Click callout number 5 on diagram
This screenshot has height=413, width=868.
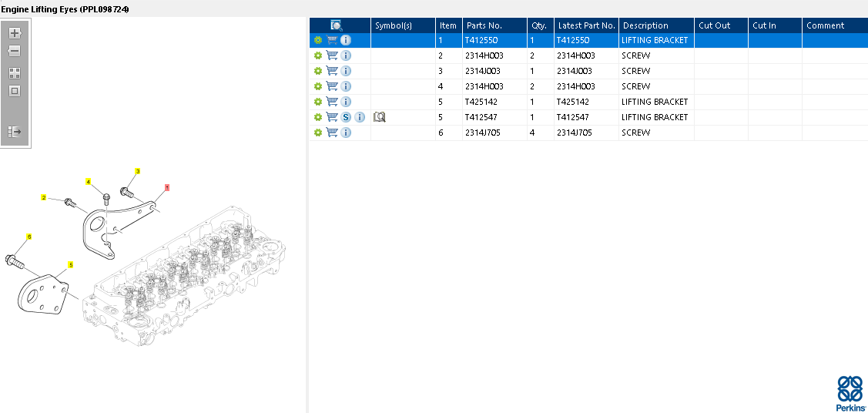[71, 265]
